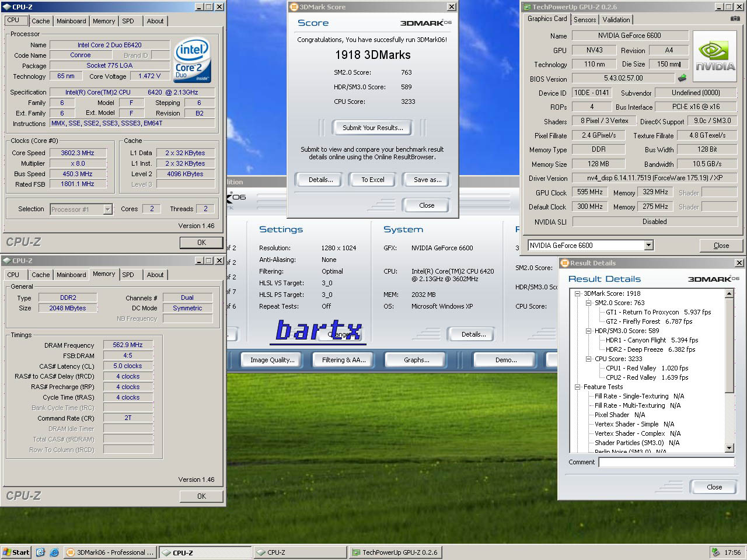Screen dimensions: 747x560
Task: Switch to TechPowerUp GPU-Z taskbar button
Action: (x=395, y=552)
